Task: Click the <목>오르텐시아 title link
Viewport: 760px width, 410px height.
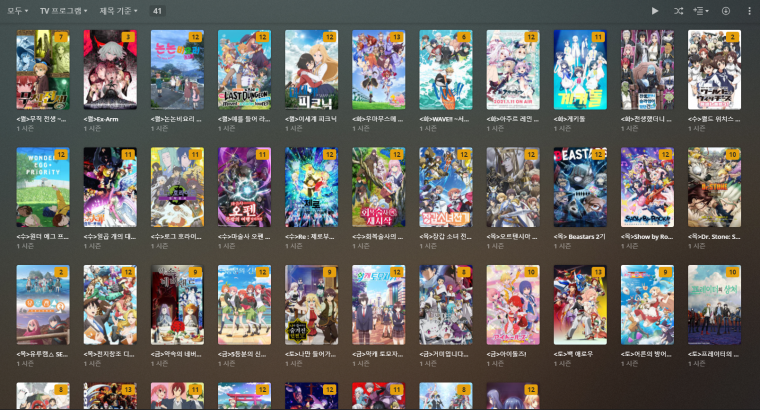Action: (512, 237)
